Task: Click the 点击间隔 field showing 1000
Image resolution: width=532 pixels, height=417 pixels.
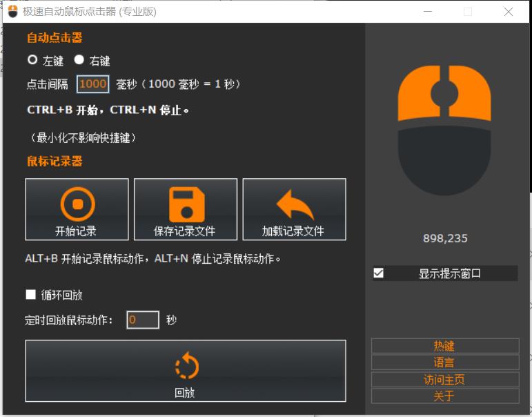Action: 92,84
